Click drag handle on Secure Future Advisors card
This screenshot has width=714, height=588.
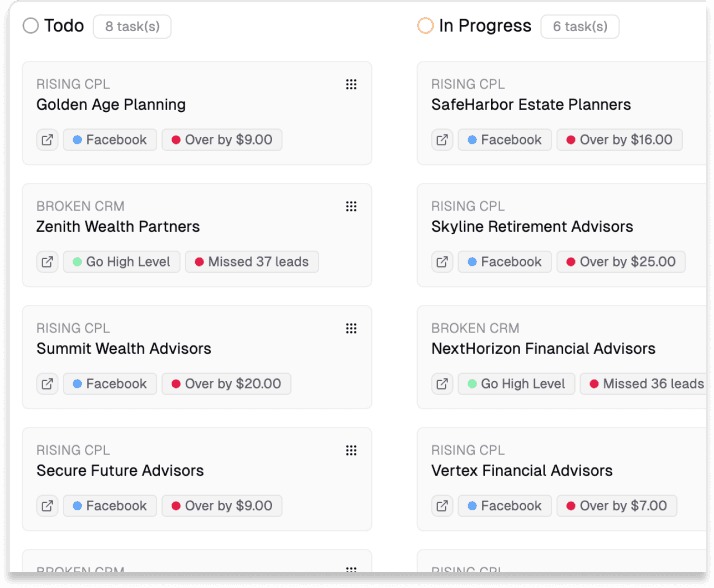(351, 451)
